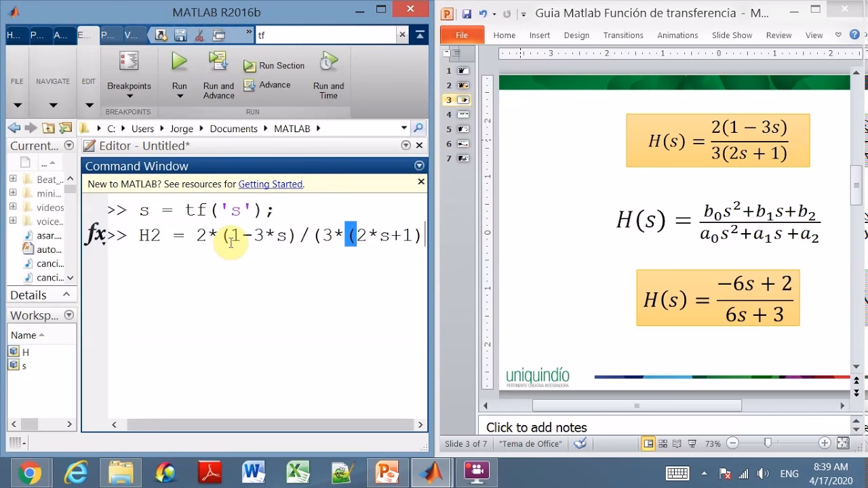Open the Slide Show tab in PowerPoint
The height and width of the screenshot is (488, 868).
[732, 35]
